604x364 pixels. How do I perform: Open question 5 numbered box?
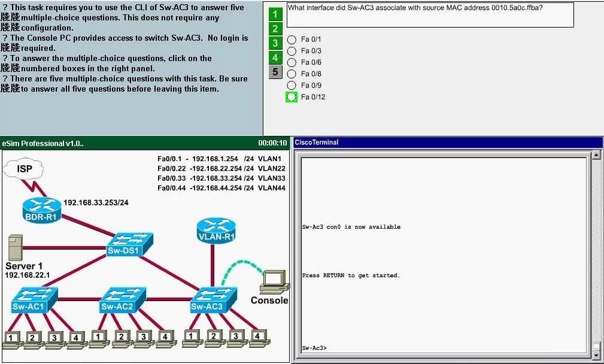pyautogui.click(x=275, y=72)
